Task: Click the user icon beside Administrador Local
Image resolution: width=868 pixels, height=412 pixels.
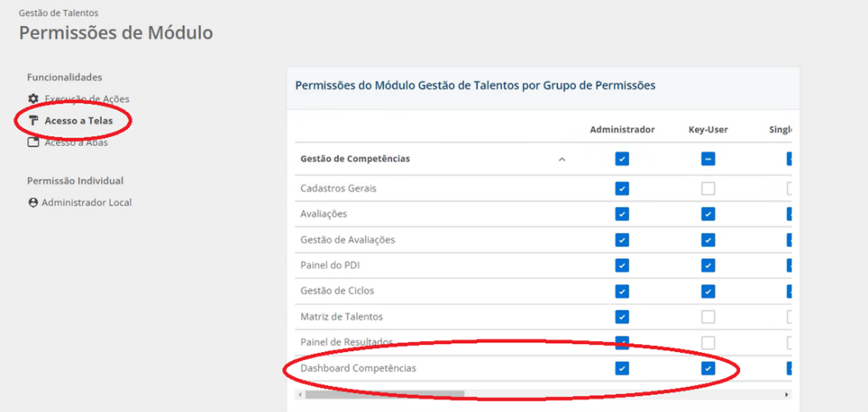Action: coord(33,203)
